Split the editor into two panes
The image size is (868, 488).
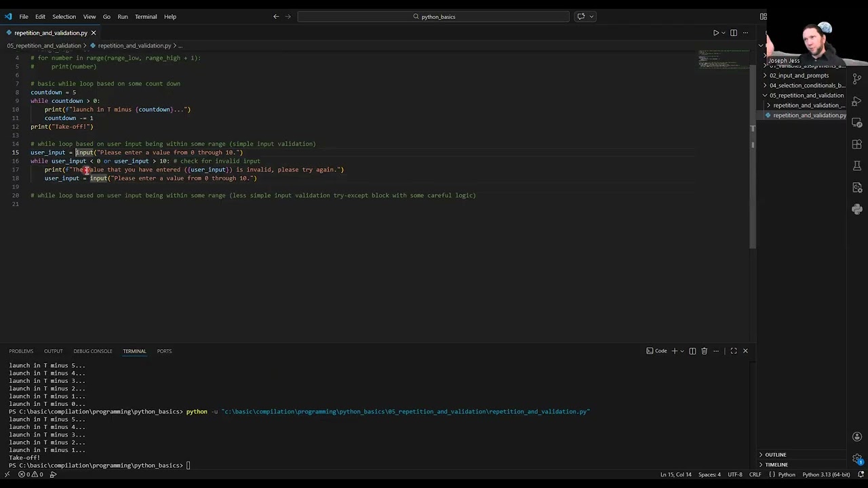733,33
